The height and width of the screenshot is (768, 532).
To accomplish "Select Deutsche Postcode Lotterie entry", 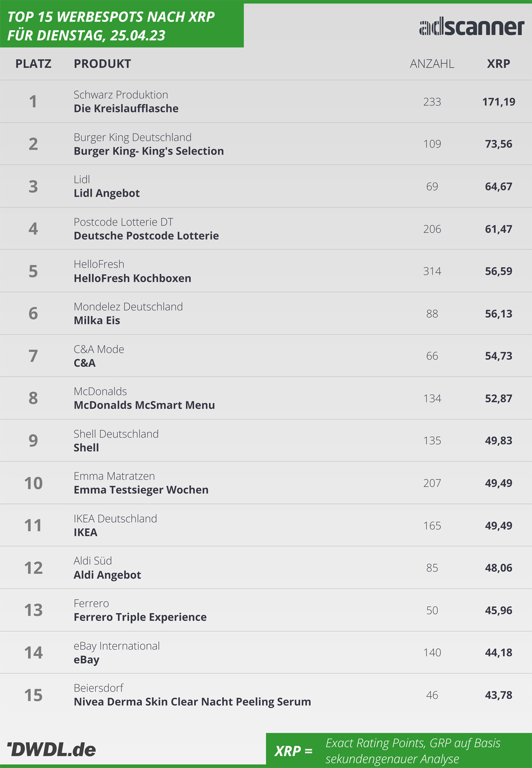I will pos(146,236).
